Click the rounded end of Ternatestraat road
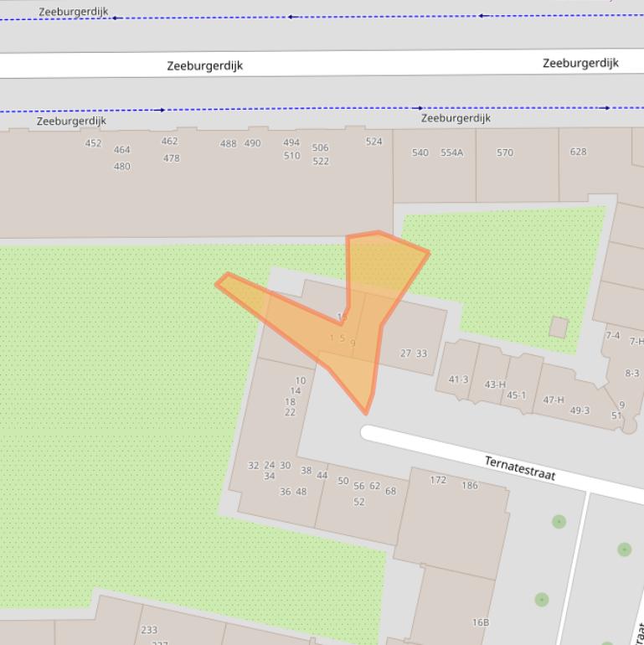This screenshot has height=645, width=644. click(x=368, y=432)
